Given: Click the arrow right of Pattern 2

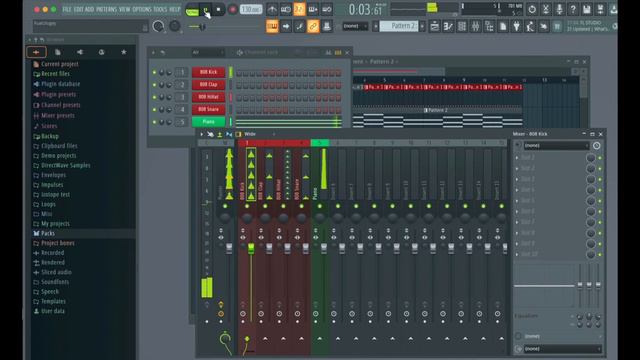Looking at the screenshot, I should tap(422, 26).
